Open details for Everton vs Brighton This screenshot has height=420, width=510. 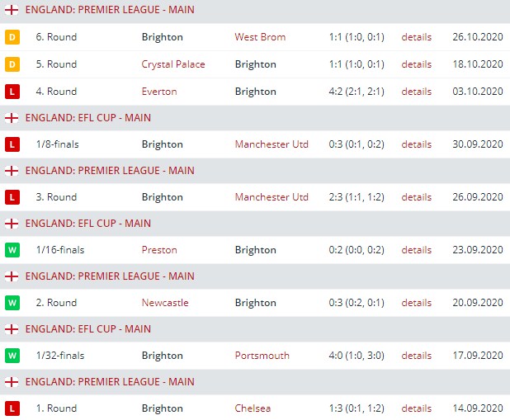(416, 92)
